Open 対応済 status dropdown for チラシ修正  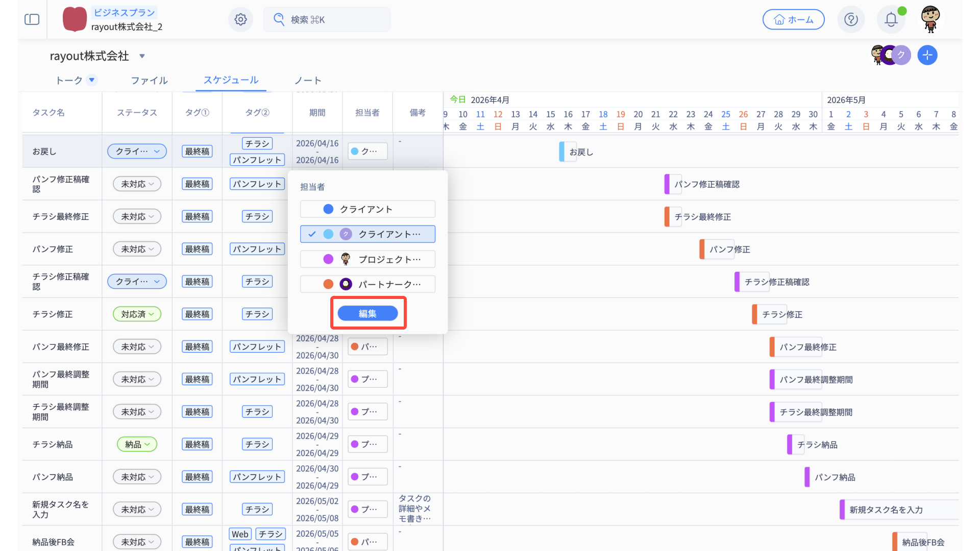tap(137, 314)
